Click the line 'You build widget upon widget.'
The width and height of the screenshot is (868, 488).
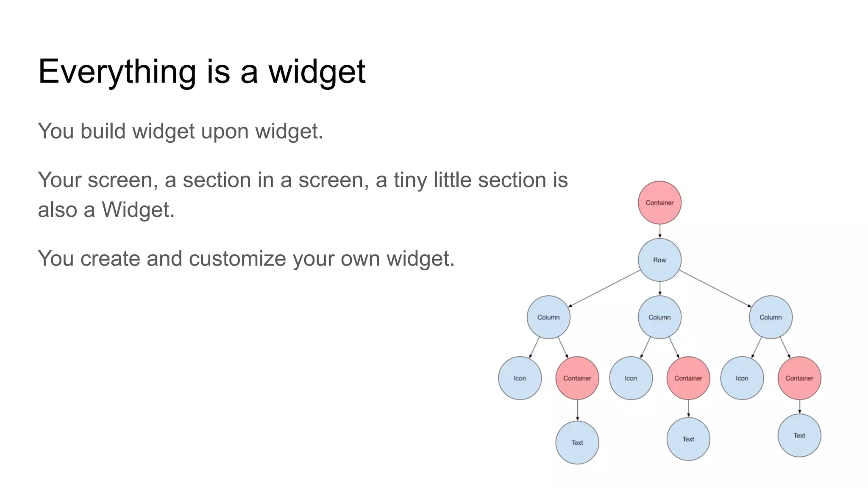click(181, 131)
